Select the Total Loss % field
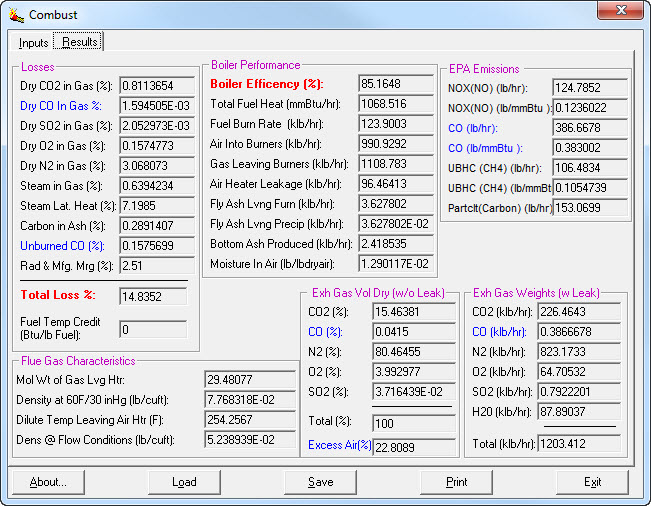 (x=153, y=297)
